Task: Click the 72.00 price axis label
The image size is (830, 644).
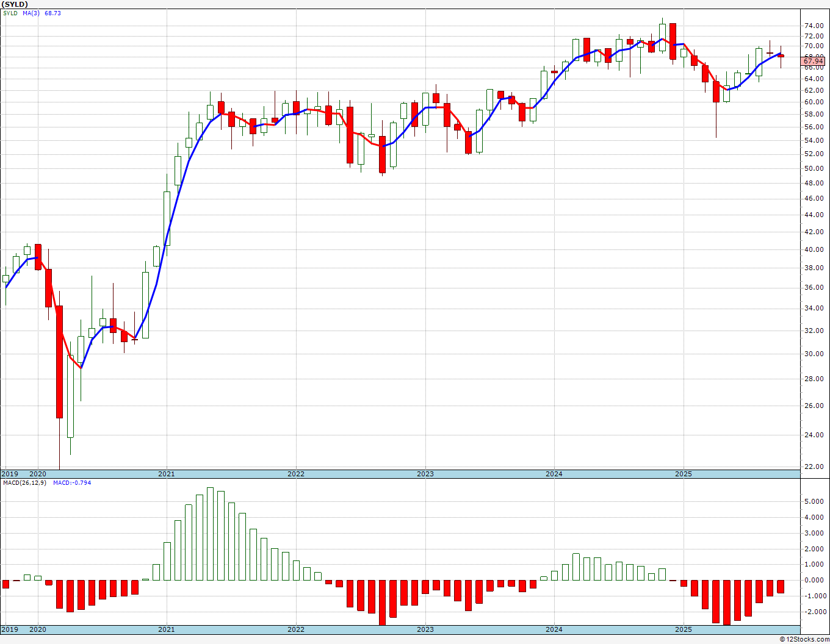Action: tap(814, 35)
